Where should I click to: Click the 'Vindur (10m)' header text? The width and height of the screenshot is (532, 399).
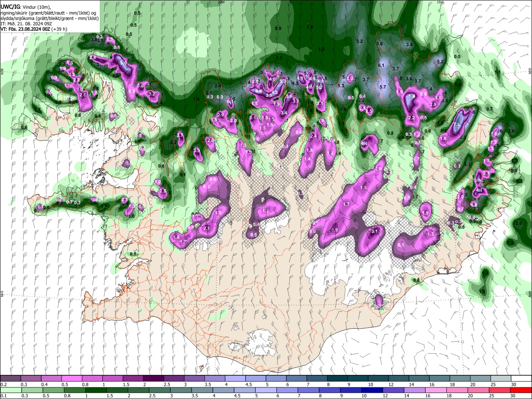tap(36, 7)
